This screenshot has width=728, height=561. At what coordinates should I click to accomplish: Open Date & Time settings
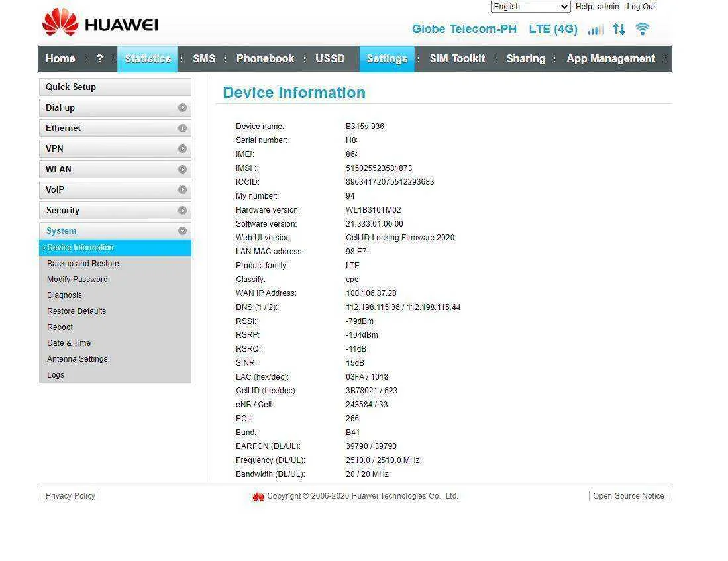[x=69, y=342]
